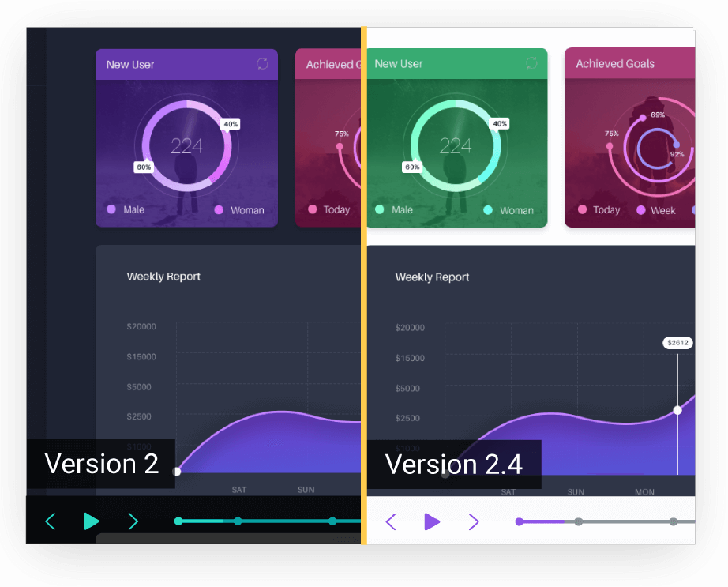Play the Version 2.4 prototype
Screen dimensions: 728x587
[432, 521]
